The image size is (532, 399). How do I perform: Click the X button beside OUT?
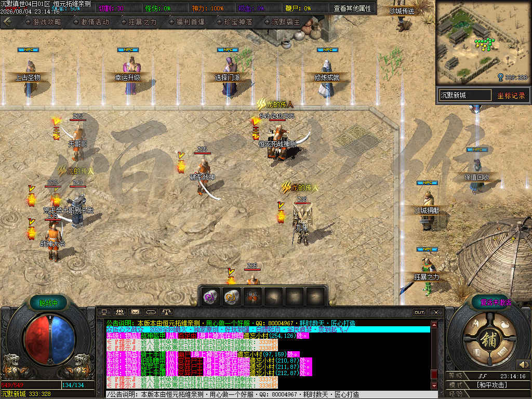tap(436, 312)
